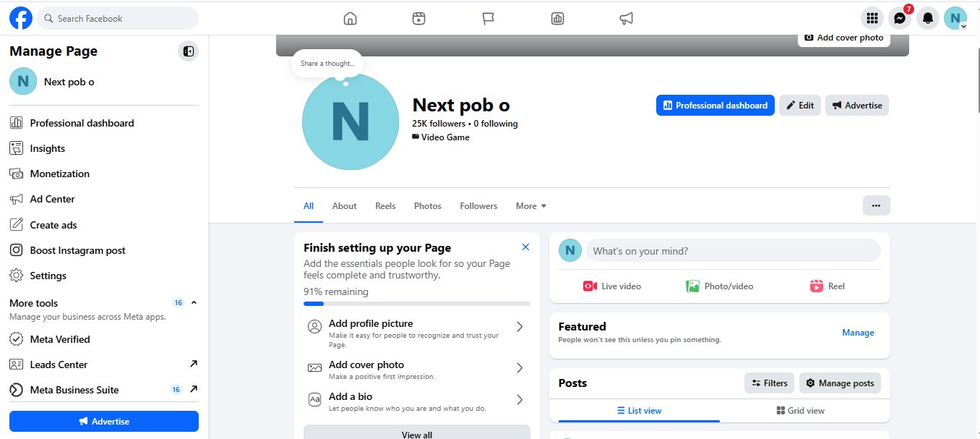
Task: Collapse the More tools section
Action: 194,302
